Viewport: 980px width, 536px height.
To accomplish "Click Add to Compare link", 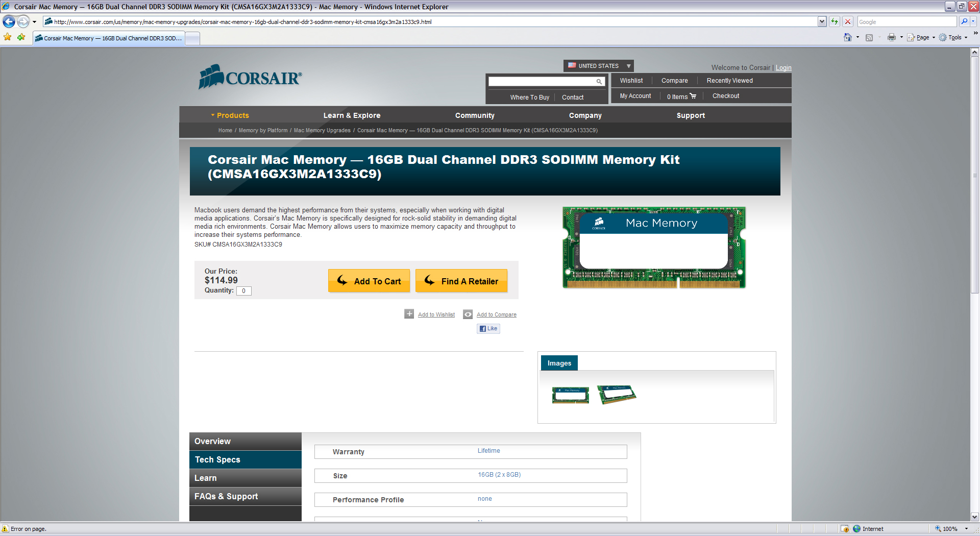I will (x=496, y=314).
